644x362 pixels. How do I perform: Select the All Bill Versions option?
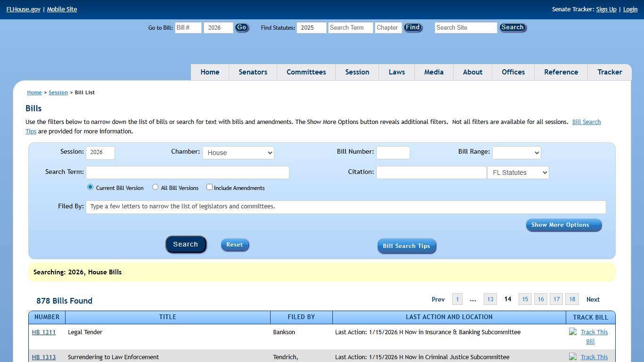point(155,187)
